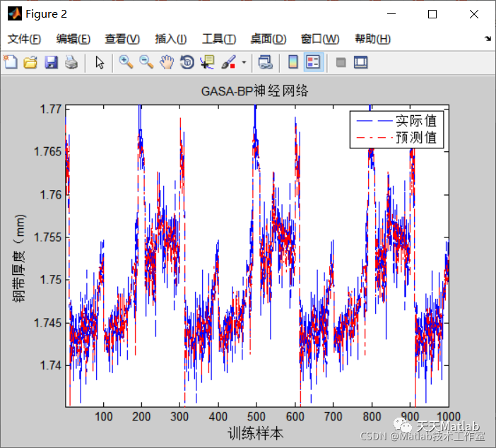Open file with the folder icon
The height and width of the screenshot is (448, 496).
point(30,62)
